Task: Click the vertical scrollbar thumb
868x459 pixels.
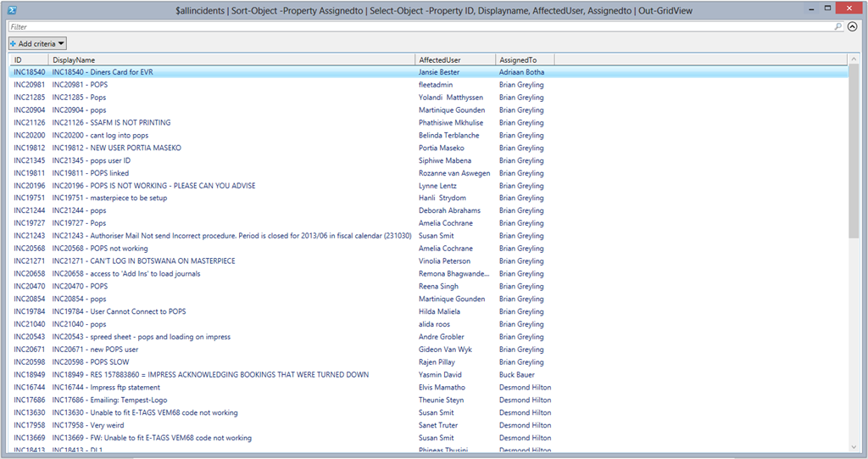Action: click(x=853, y=153)
